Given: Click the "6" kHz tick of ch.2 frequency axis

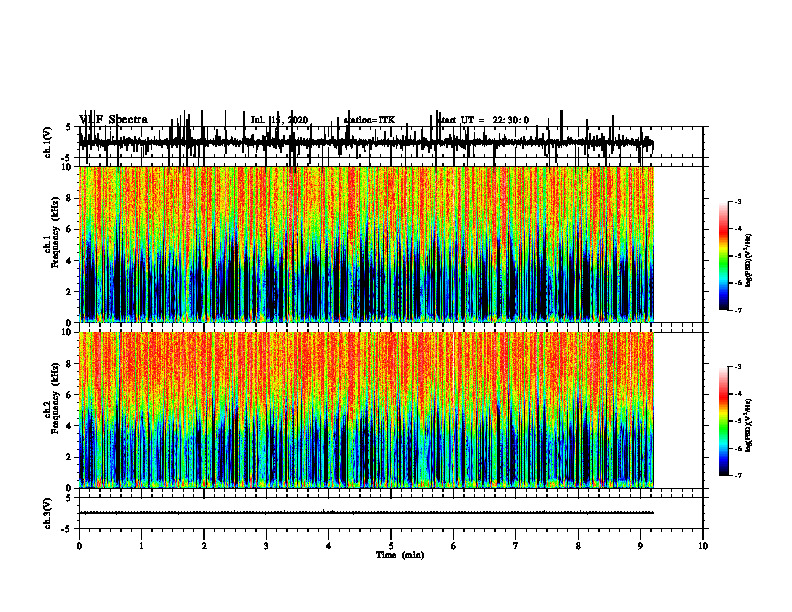Looking at the screenshot, I should pyautogui.click(x=70, y=395).
